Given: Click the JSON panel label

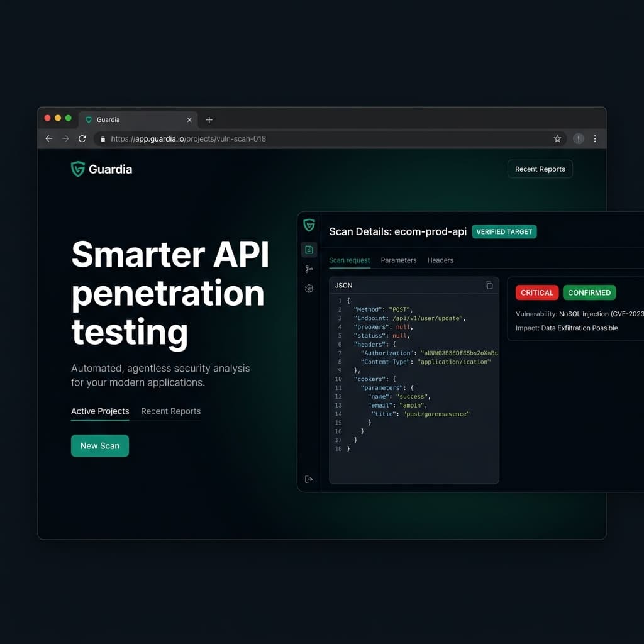Looking at the screenshot, I should 343,286.
